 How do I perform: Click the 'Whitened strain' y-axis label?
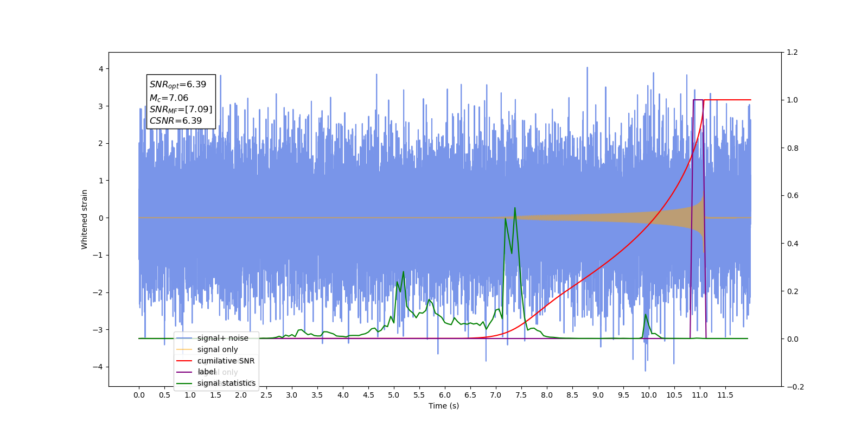(85, 219)
